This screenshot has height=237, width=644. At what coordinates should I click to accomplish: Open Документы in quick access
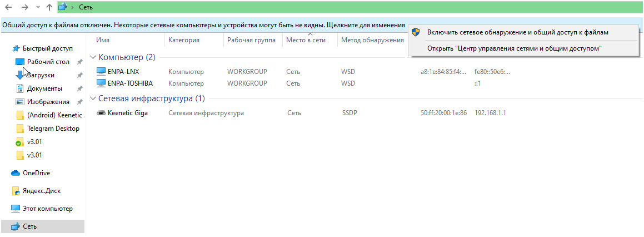click(44, 88)
